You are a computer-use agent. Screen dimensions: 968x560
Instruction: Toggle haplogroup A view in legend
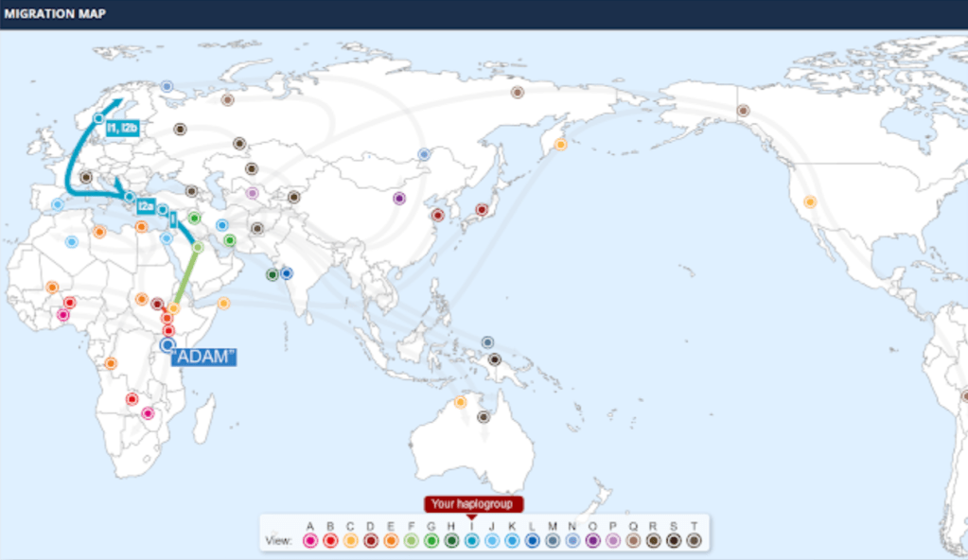click(x=309, y=540)
